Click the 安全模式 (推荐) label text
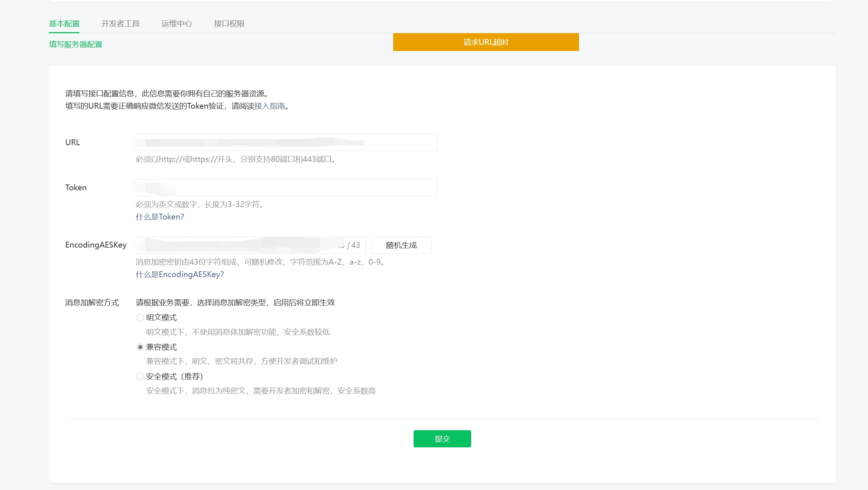The width and height of the screenshot is (868, 490). tap(174, 376)
